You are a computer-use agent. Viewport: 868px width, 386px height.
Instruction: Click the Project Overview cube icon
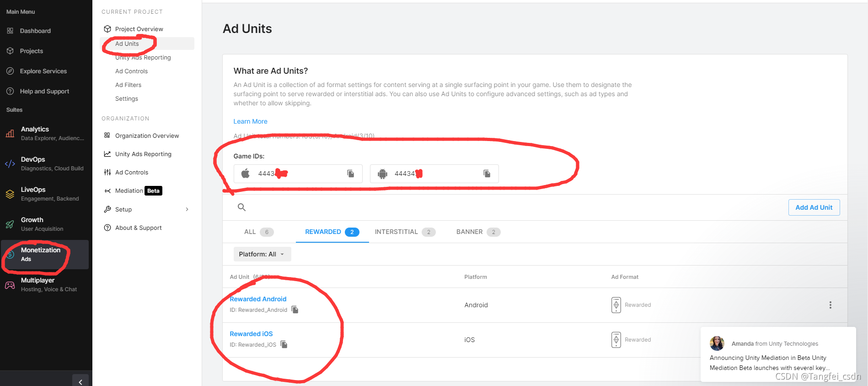[x=107, y=29]
